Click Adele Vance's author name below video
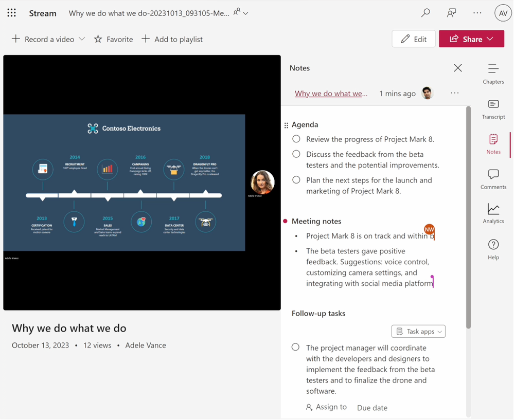 click(146, 345)
